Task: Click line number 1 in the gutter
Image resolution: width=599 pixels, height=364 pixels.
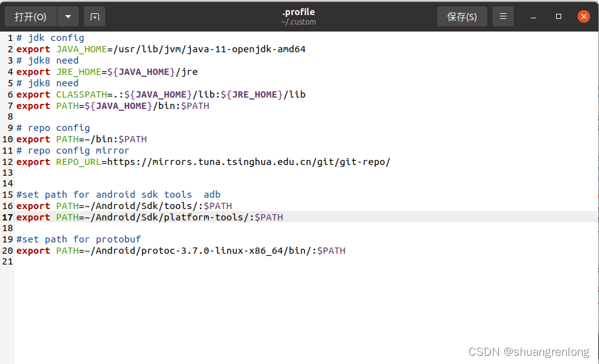Action: click(x=9, y=37)
